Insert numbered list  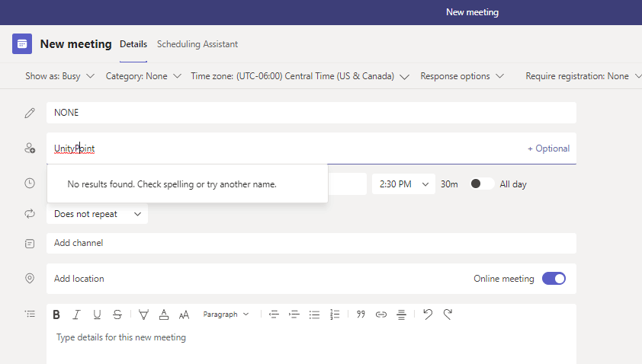(335, 315)
